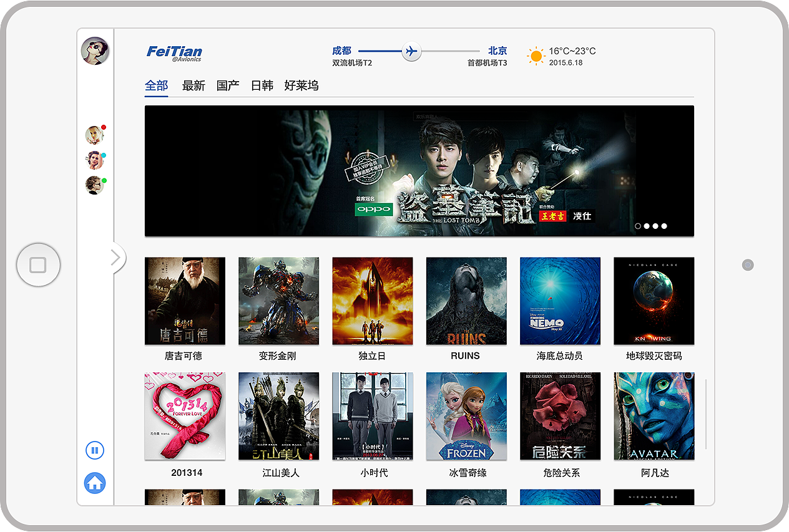
Task: Click the 凌仕 sponsor logo in banner
Action: pos(582,216)
